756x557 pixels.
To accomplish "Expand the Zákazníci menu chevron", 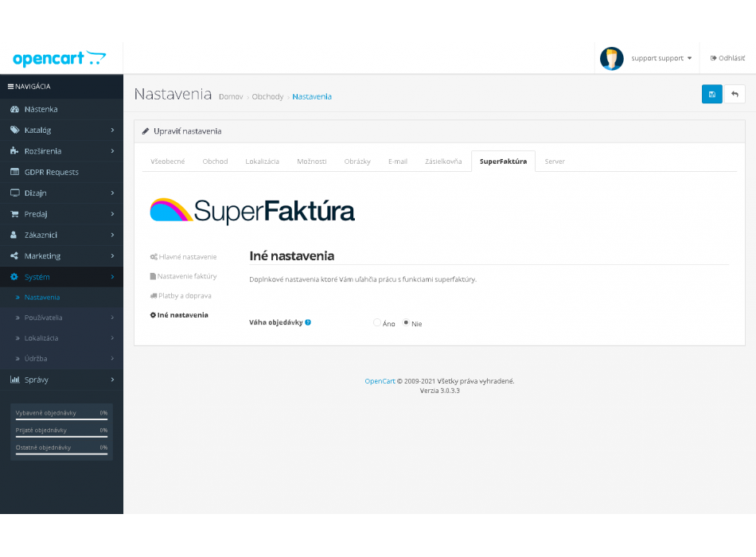I will pyautogui.click(x=112, y=235).
